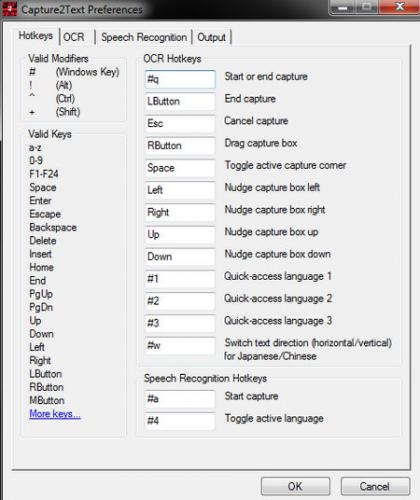Screen dimensions: 420x500
Task: Click PgUp in the Valid Keys list
Action: (41, 294)
